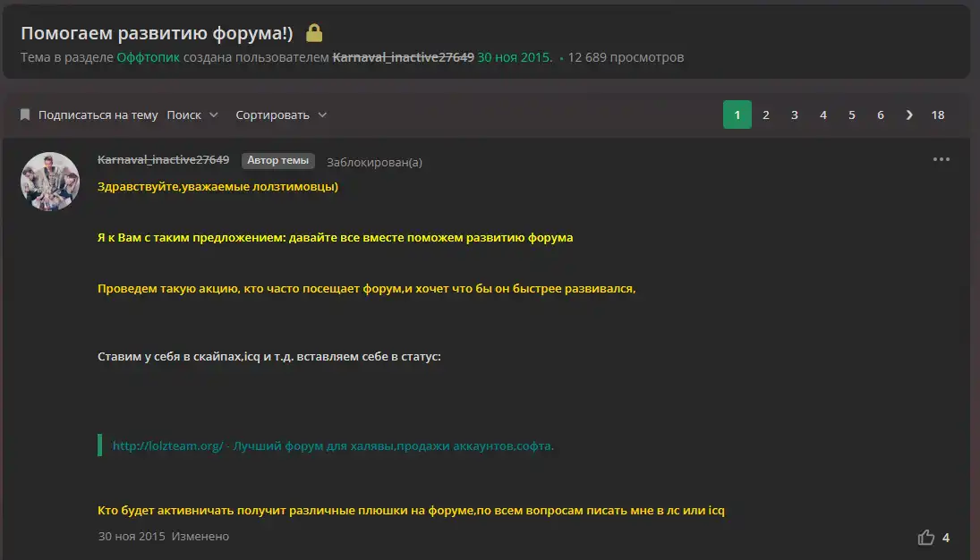Click the next page arrow

pyautogui.click(x=909, y=115)
